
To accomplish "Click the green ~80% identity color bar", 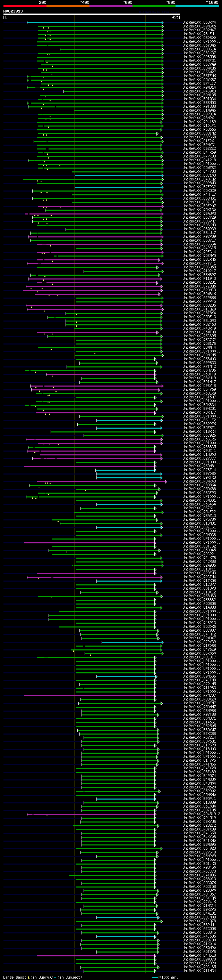I will (154, 6).
